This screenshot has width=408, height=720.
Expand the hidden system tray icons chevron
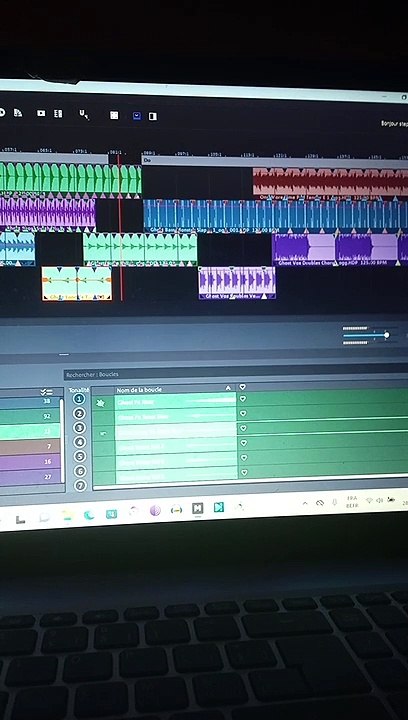[x=305, y=503]
